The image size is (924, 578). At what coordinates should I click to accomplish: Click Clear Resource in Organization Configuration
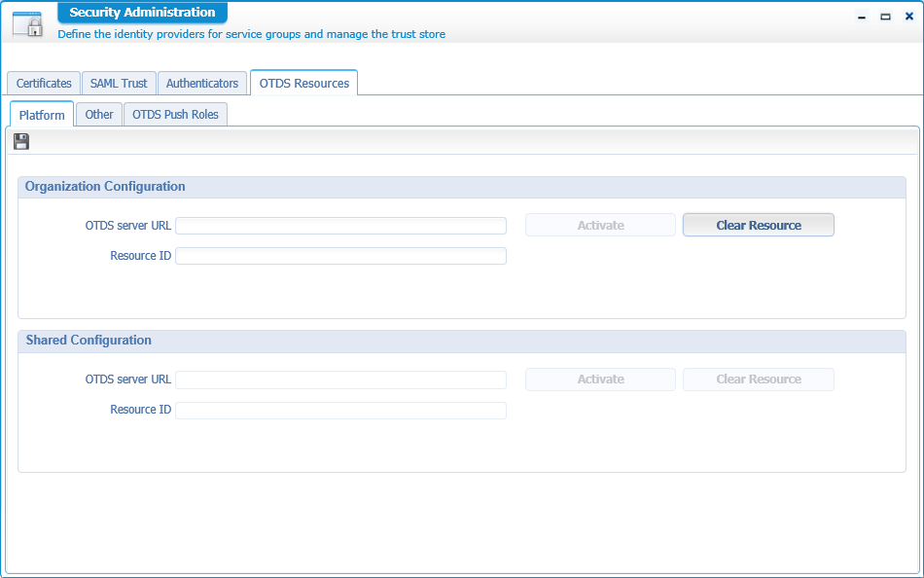(x=759, y=226)
